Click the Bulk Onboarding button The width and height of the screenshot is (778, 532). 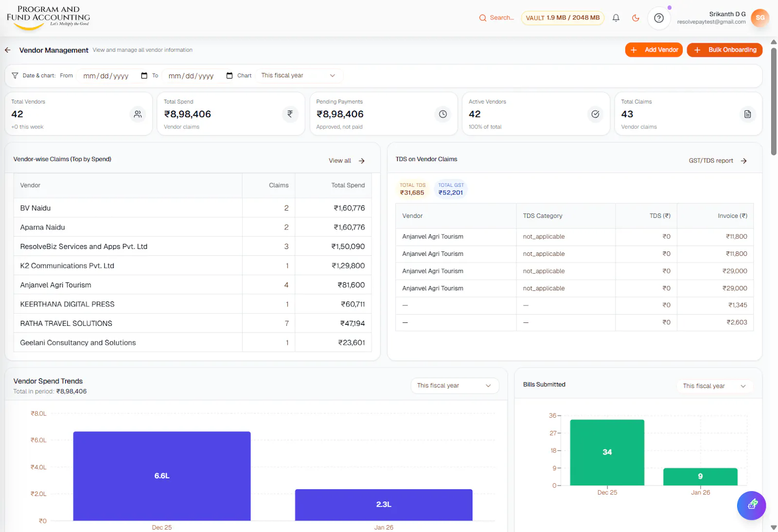[x=725, y=50]
